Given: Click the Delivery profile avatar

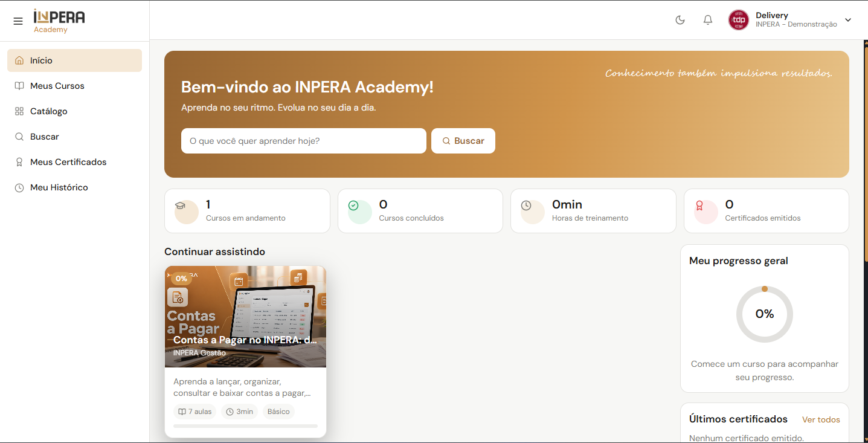Looking at the screenshot, I should coord(739,20).
